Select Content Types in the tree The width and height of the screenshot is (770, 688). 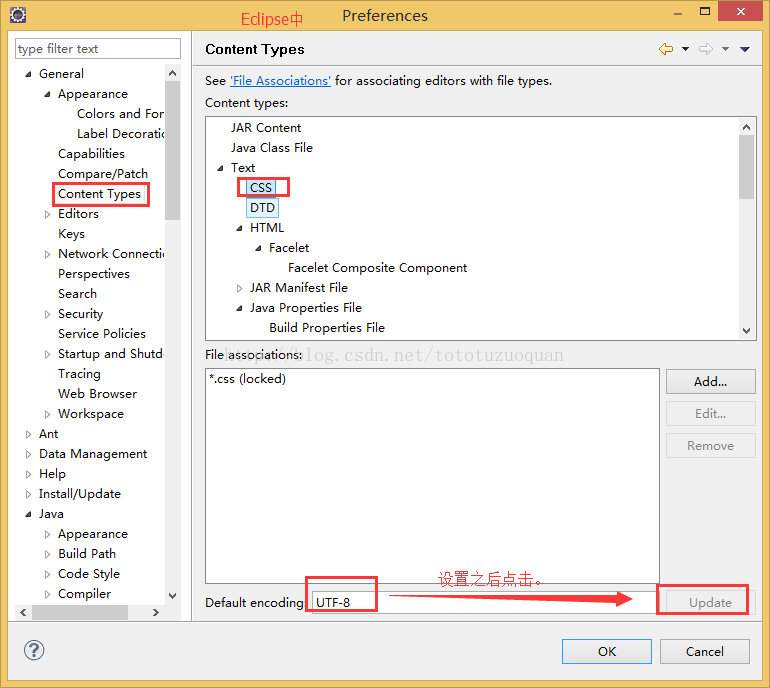pos(99,194)
